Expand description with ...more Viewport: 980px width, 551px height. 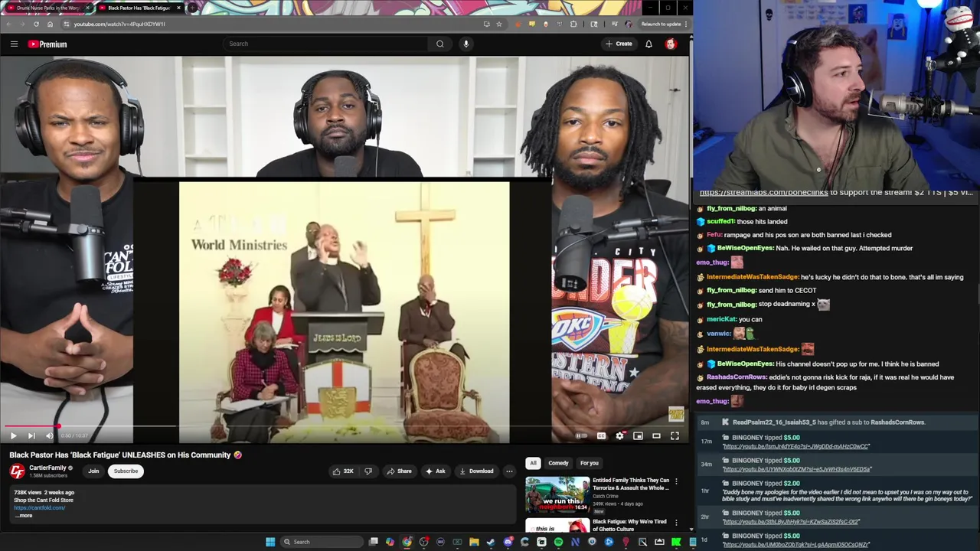(24, 516)
